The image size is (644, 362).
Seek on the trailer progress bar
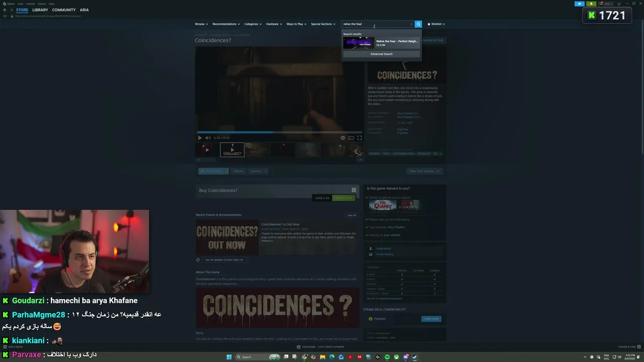point(279,132)
